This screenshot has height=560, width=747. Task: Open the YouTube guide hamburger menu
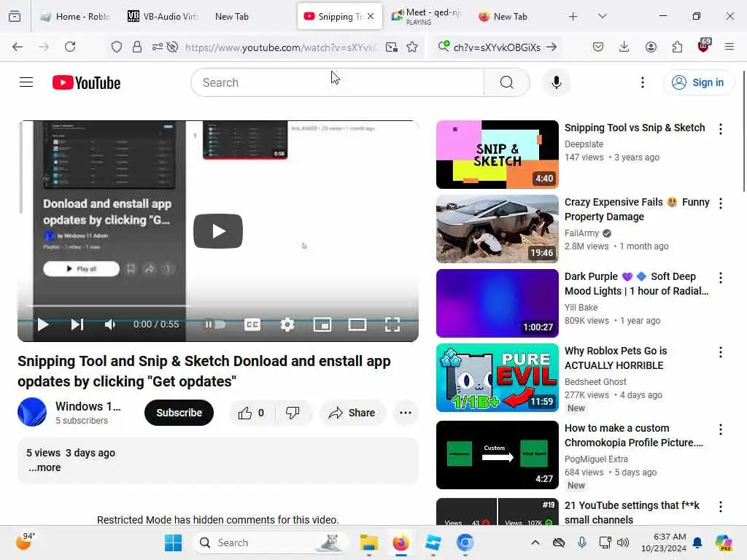coord(26,82)
